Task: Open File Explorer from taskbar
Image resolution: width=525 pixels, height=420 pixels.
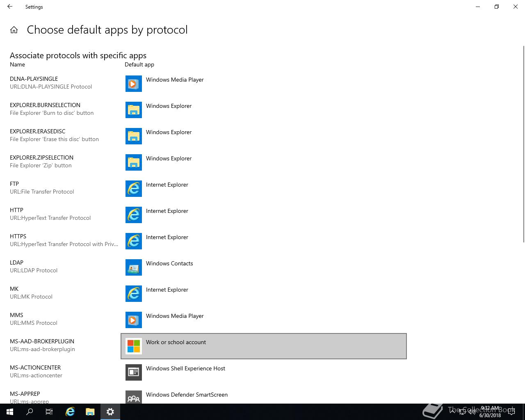Action: [x=90, y=412]
